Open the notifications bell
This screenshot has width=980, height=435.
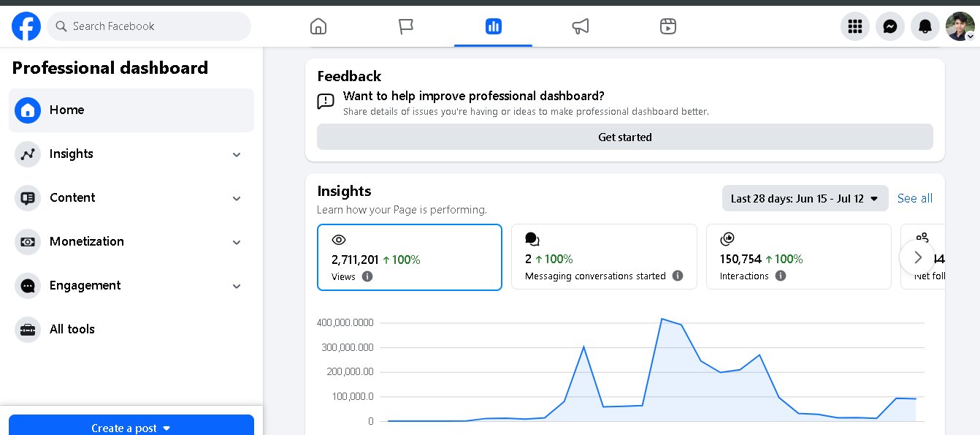(x=925, y=26)
